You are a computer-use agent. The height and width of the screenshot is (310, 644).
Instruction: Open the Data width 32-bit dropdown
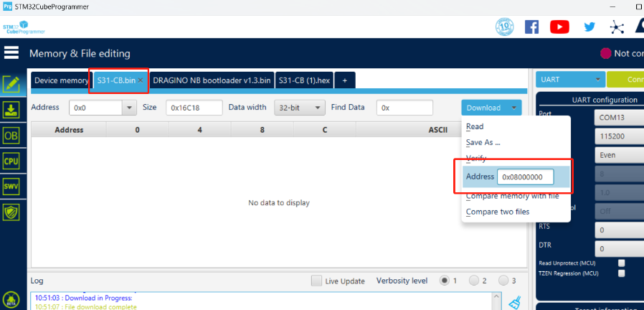coord(300,108)
